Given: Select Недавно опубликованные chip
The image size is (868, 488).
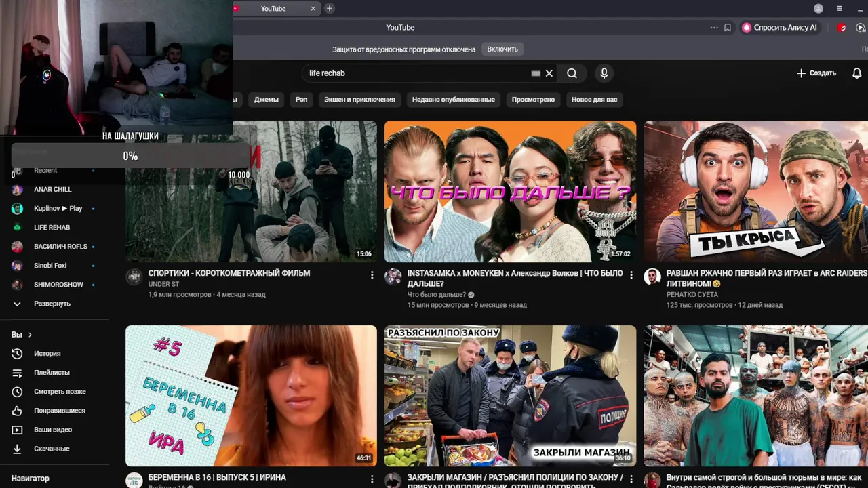Looking at the screenshot, I should tap(454, 100).
